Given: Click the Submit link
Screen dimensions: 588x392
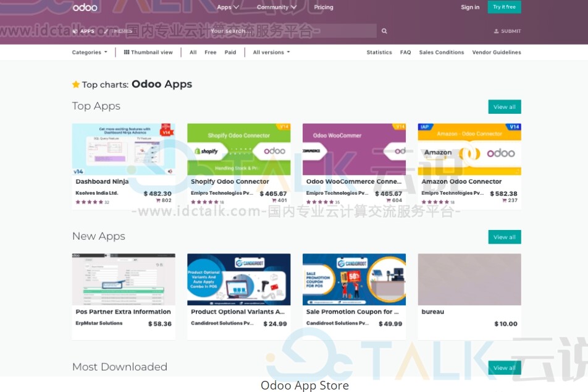Looking at the screenshot, I should coord(507,31).
